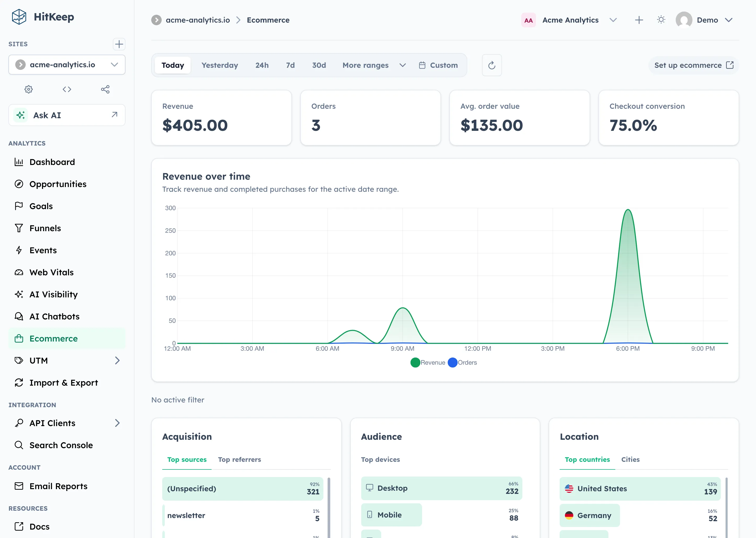The height and width of the screenshot is (538, 756).
Task: Click the AI Visibility sparkle icon
Action: [19, 294]
